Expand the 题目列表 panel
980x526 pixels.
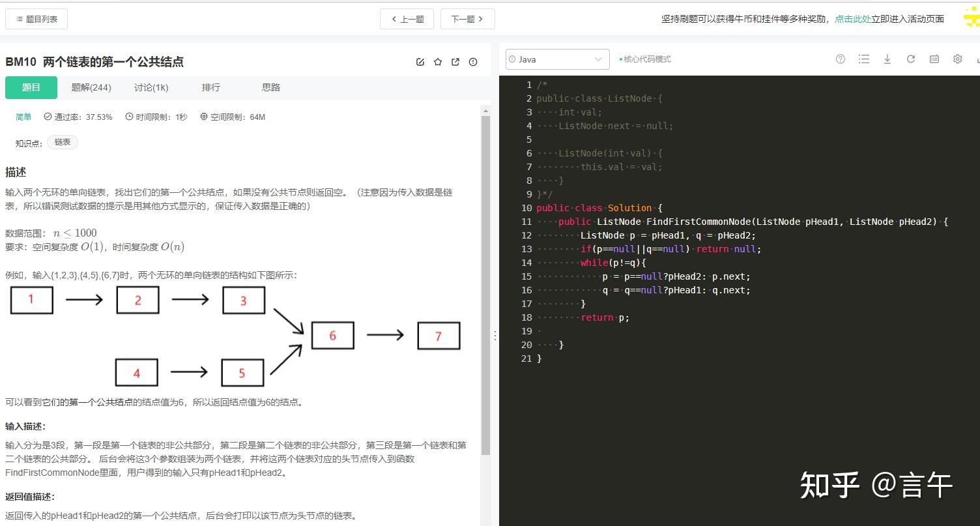click(x=36, y=18)
